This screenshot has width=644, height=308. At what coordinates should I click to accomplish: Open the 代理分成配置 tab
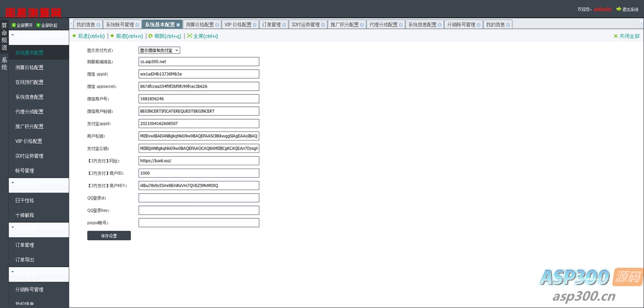click(x=385, y=24)
